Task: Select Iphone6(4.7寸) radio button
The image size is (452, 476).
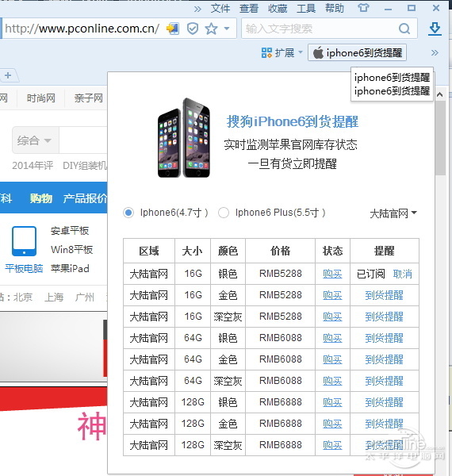Action: [x=128, y=213]
